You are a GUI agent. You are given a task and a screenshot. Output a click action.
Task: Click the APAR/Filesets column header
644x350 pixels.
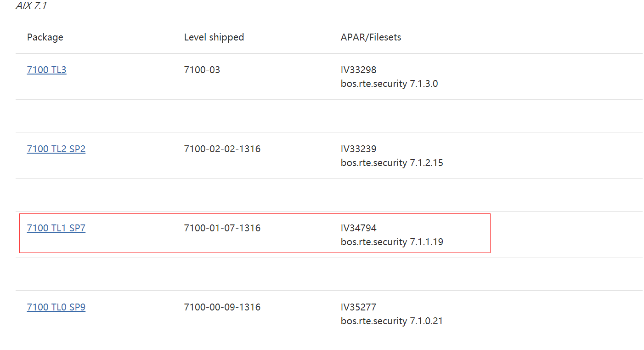[x=371, y=37]
